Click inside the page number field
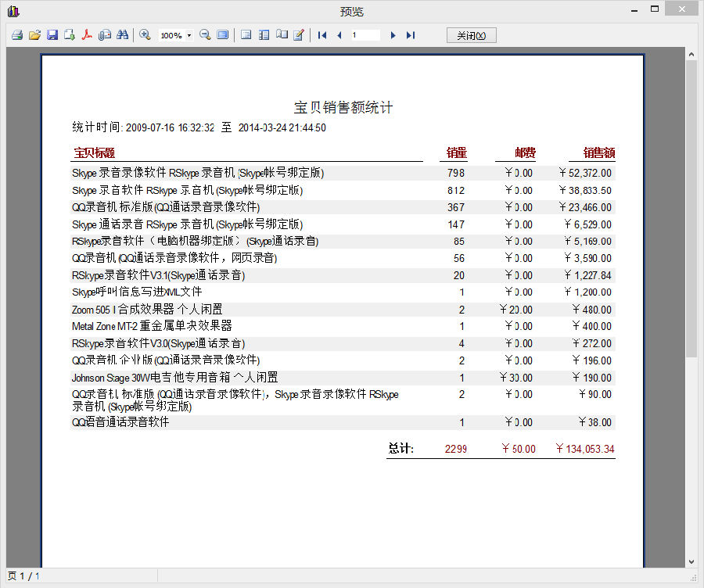This screenshot has height=588, width=704. [x=365, y=34]
